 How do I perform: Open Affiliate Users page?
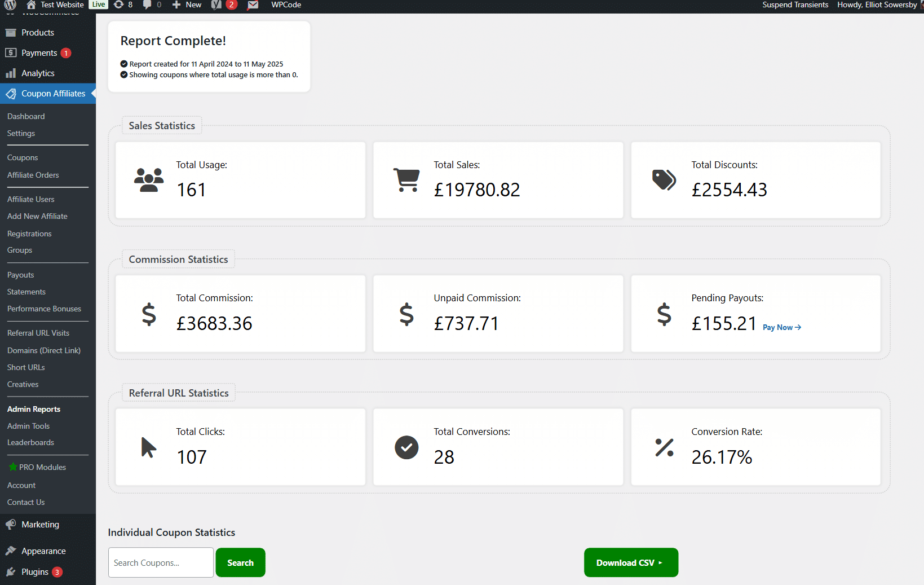pyautogui.click(x=30, y=199)
